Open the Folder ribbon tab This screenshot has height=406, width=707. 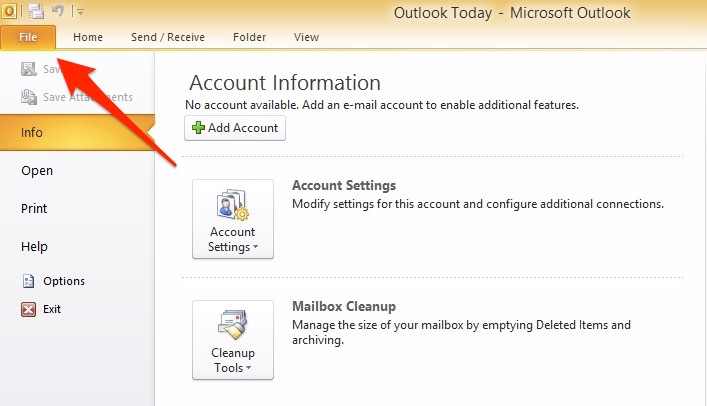(x=249, y=37)
